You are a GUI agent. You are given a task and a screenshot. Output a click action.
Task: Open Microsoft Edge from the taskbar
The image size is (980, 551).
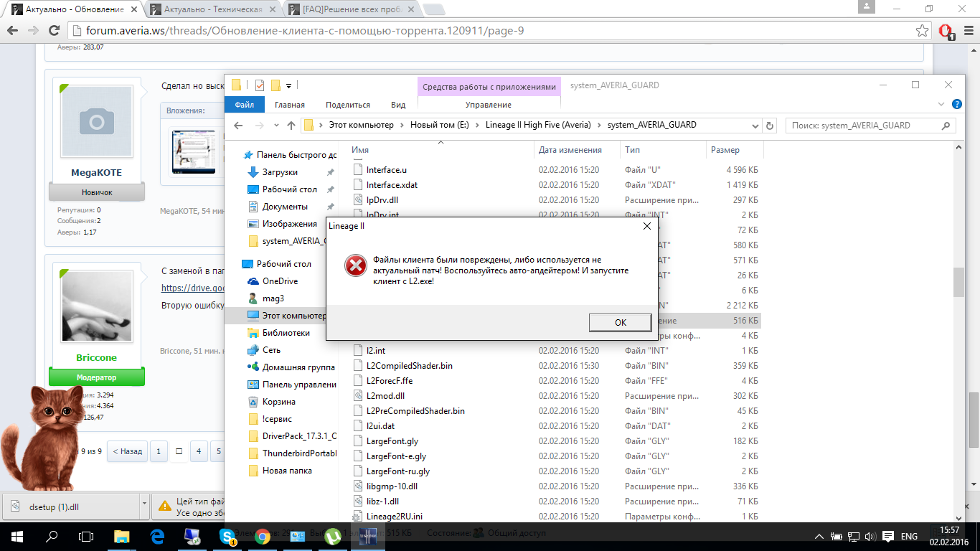[x=157, y=536]
